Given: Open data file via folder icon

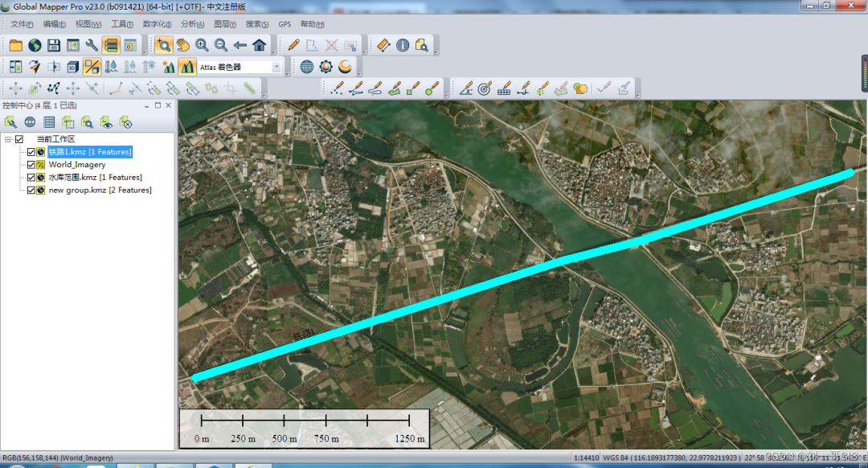Looking at the screenshot, I should 15,45.
